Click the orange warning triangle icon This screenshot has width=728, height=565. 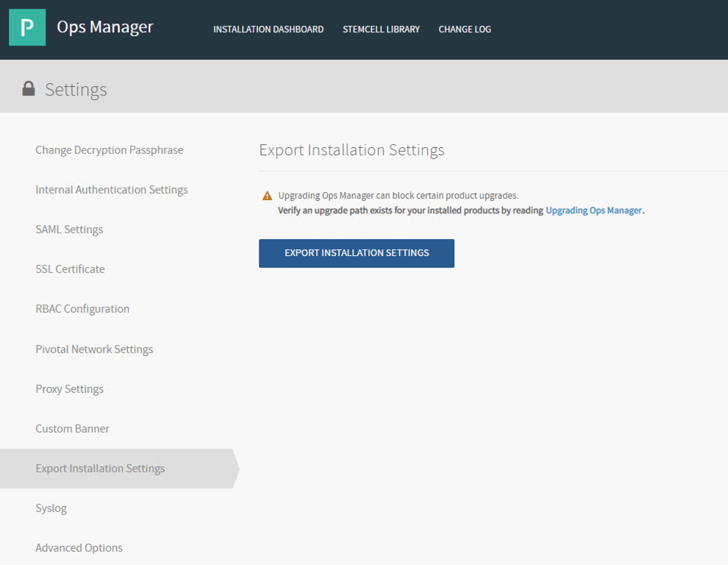(267, 196)
